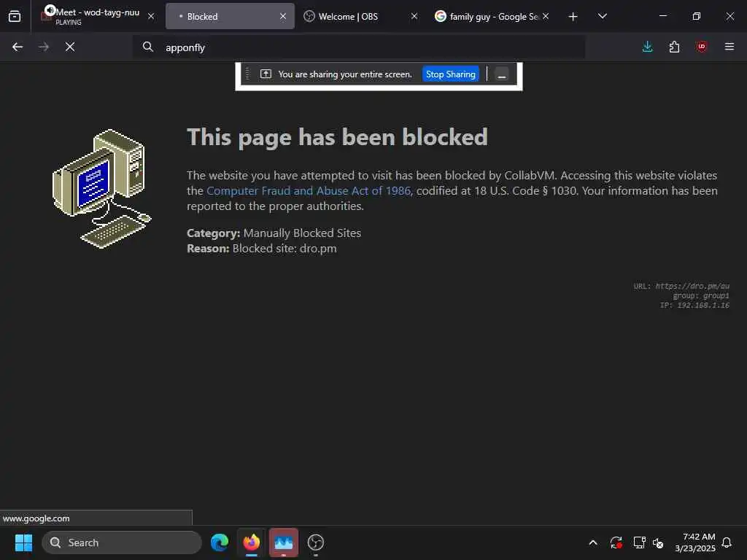Click the 'This page has been blocked' heading

click(x=337, y=137)
